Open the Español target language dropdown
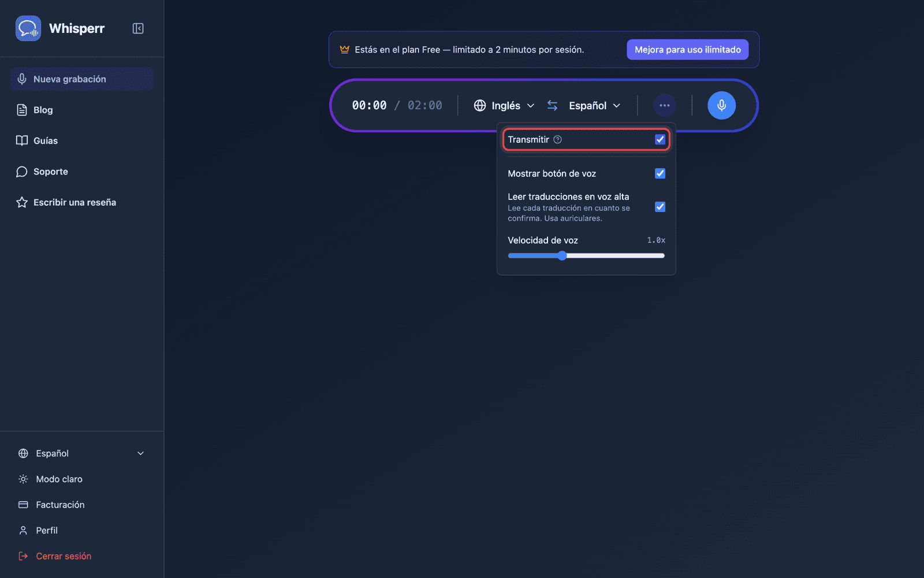This screenshot has height=578, width=924. [x=594, y=105]
